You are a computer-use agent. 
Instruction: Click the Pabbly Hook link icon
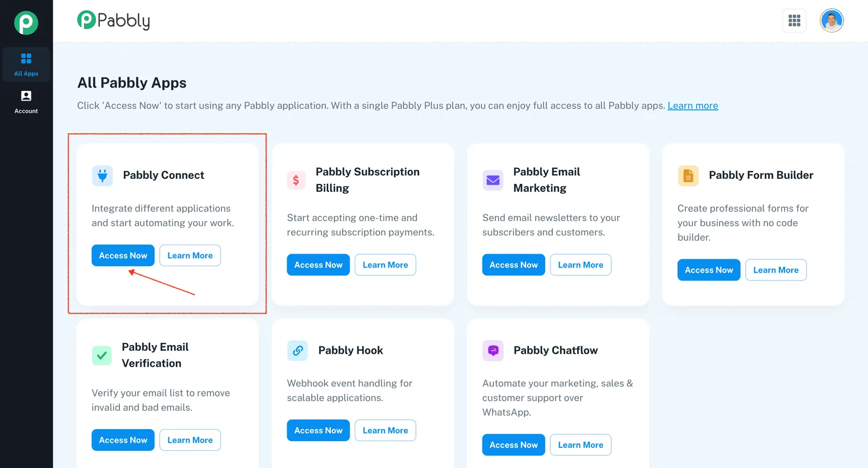coord(298,350)
